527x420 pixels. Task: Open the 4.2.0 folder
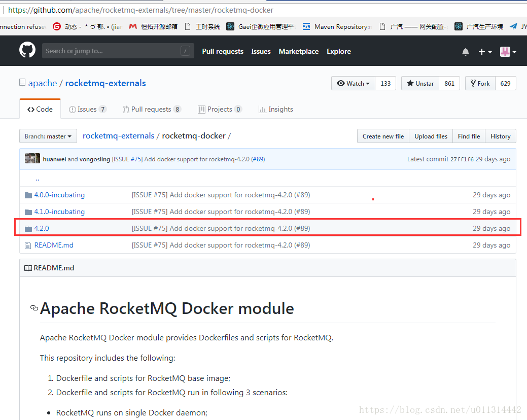42,228
